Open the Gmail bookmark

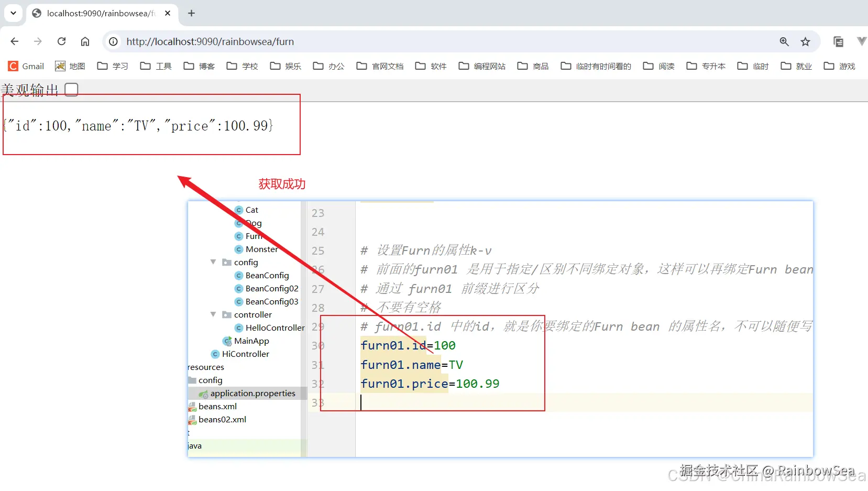pos(26,66)
